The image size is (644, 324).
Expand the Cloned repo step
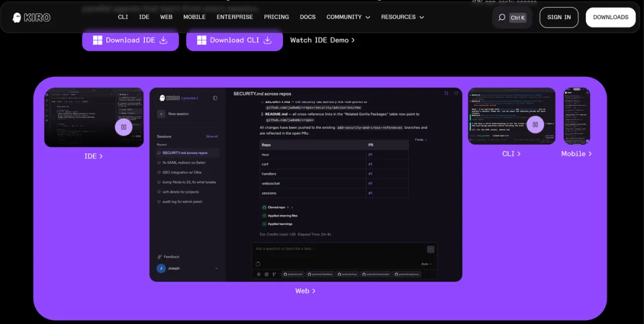(278, 207)
